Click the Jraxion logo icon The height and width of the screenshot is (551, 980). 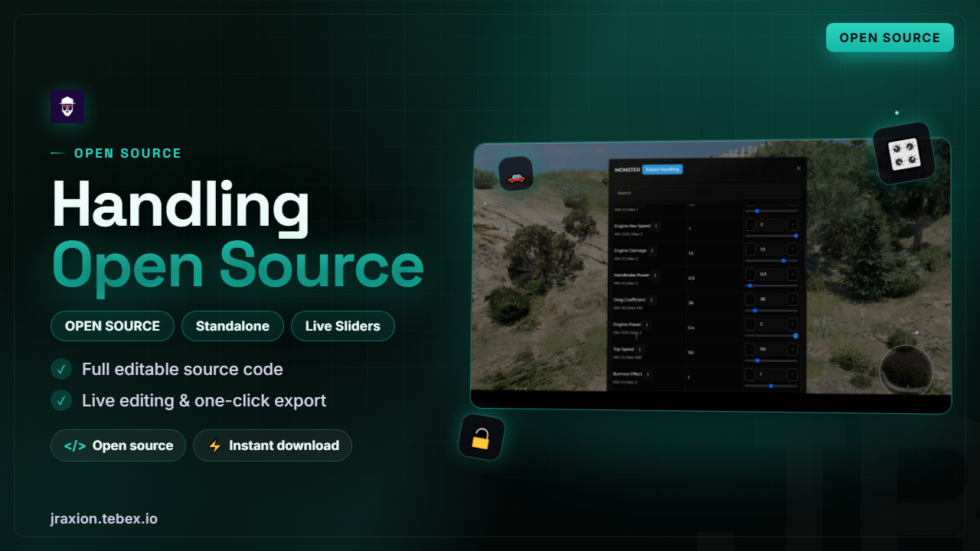coord(67,106)
